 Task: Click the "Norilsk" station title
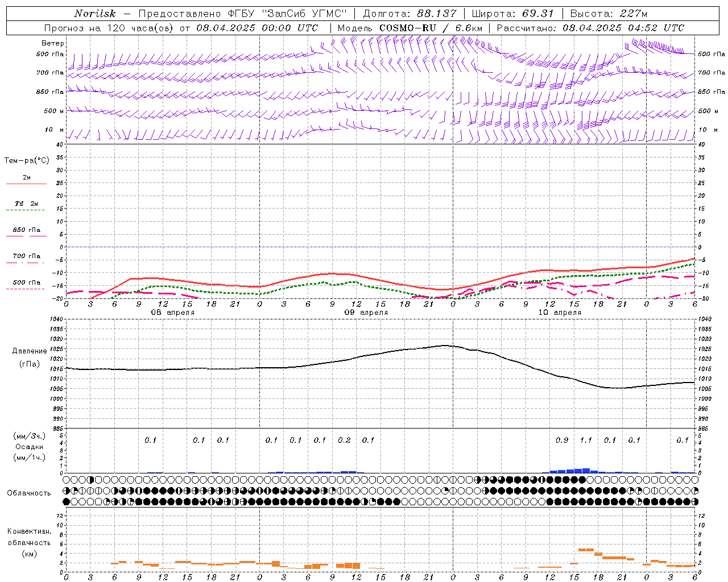pos(95,14)
